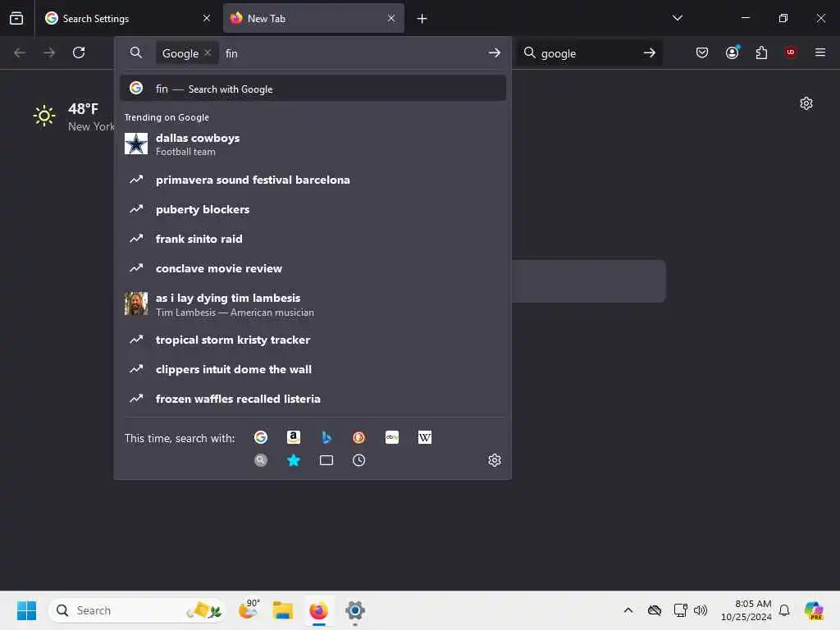The height and width of the screenshot is (630, 840).
Task: Open the Pocket save icon
Action: [x=702, y=52]
